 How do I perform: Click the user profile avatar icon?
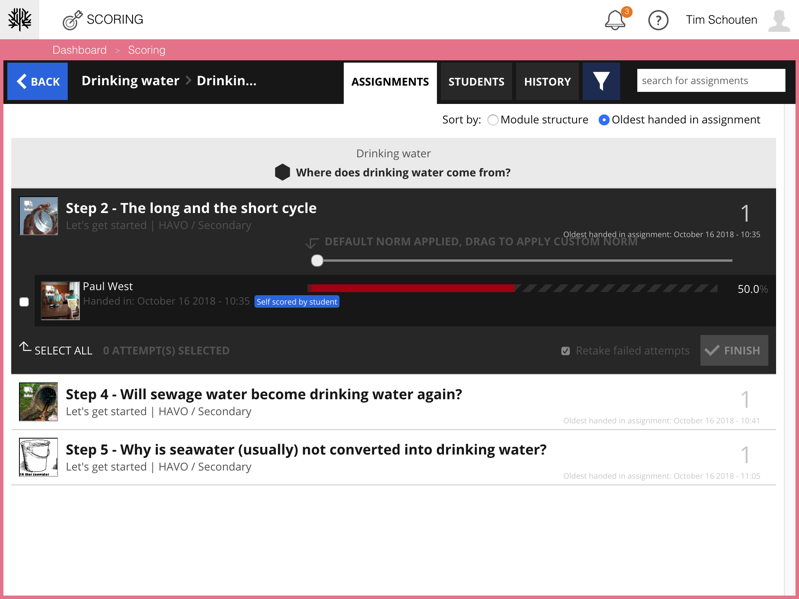(x=779, y=20)
